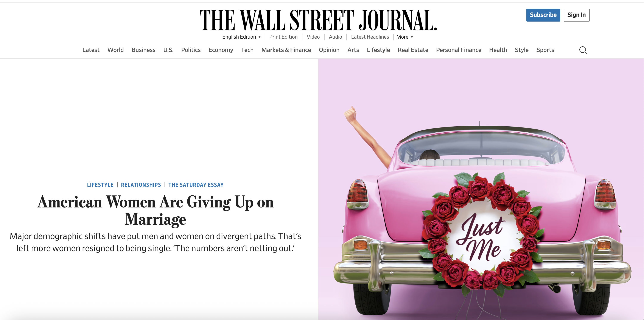Click the blue LIFESTYLE category tag
Image resolution: width=644 pixels, height=320 pixels.
tap(100, 185)
